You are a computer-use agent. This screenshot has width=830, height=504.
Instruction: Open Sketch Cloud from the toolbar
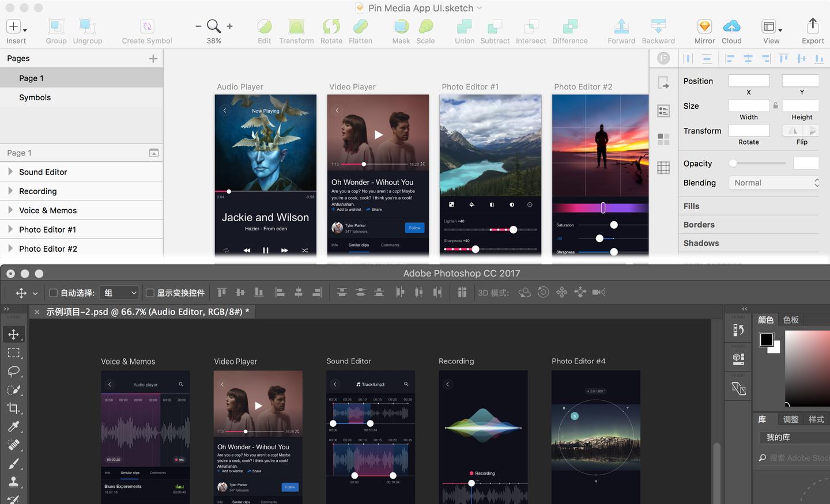(x=731, y=26)
